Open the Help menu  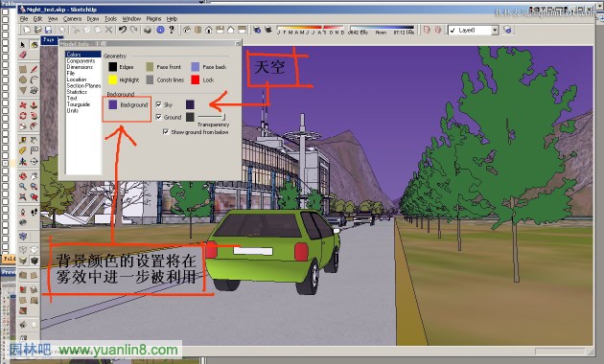[172, 18]
